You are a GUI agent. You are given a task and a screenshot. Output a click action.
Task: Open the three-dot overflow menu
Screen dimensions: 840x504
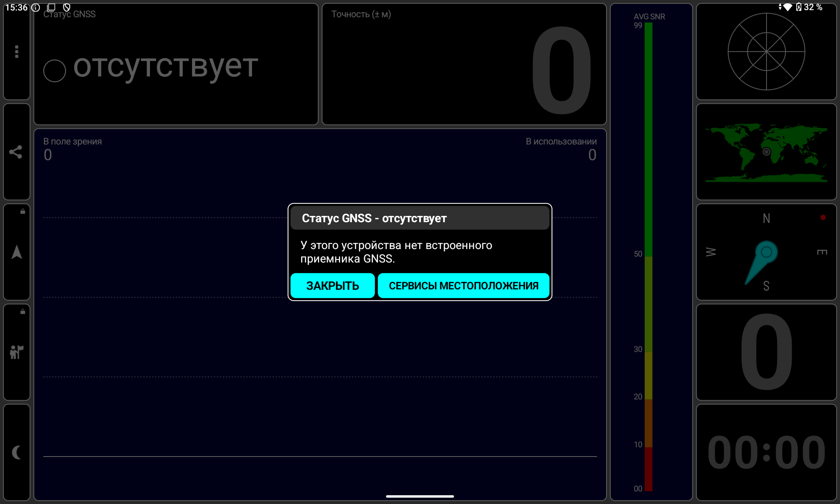pos(17,52)
